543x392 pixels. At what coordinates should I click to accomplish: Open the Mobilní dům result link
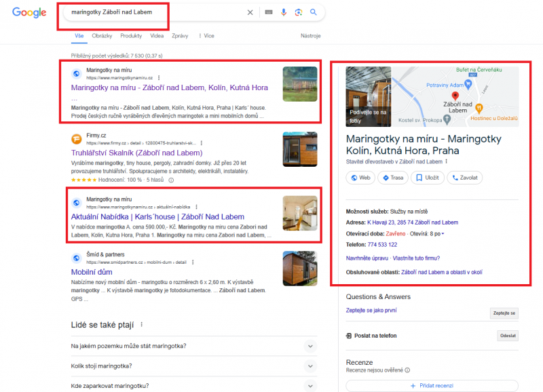coord(92,272)
